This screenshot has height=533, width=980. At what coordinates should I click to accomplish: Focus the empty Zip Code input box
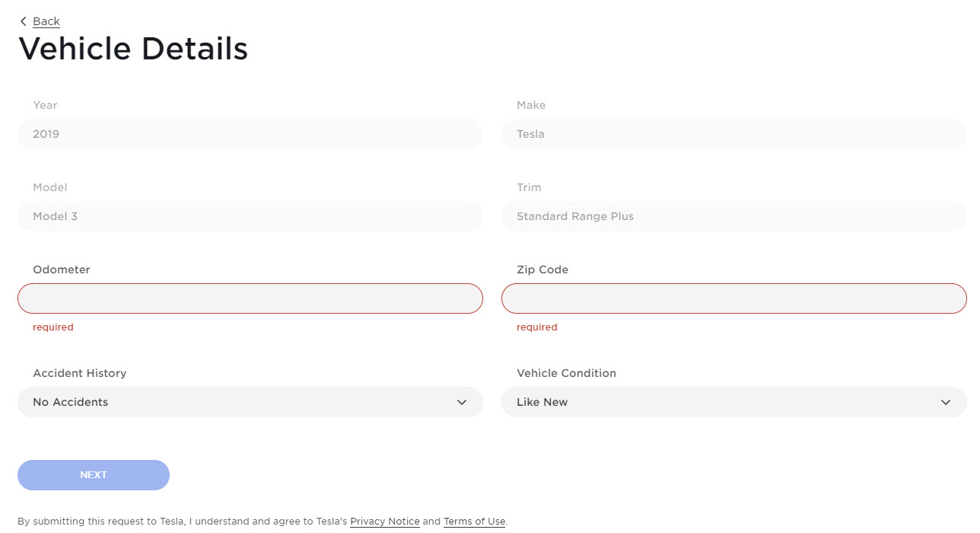[x=733, y=298]
